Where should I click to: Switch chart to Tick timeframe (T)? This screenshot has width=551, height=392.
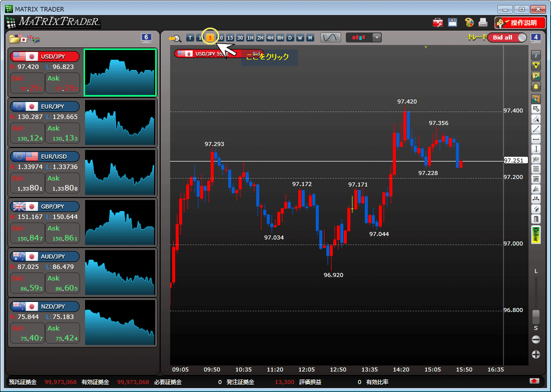tap(190, 38)
